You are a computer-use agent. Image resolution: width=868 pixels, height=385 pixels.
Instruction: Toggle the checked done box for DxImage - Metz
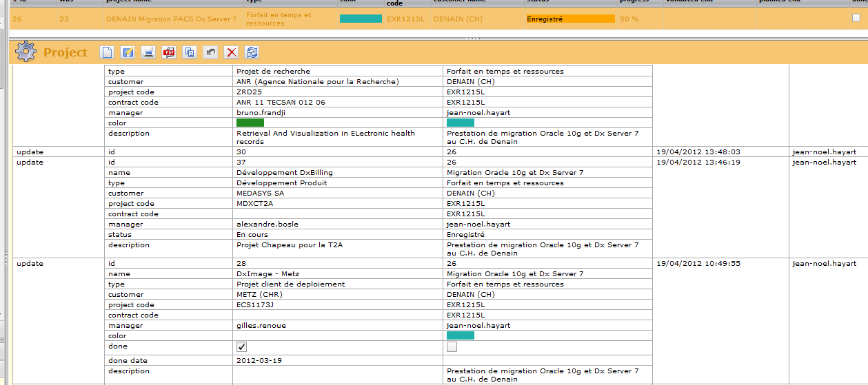point(241,347)
